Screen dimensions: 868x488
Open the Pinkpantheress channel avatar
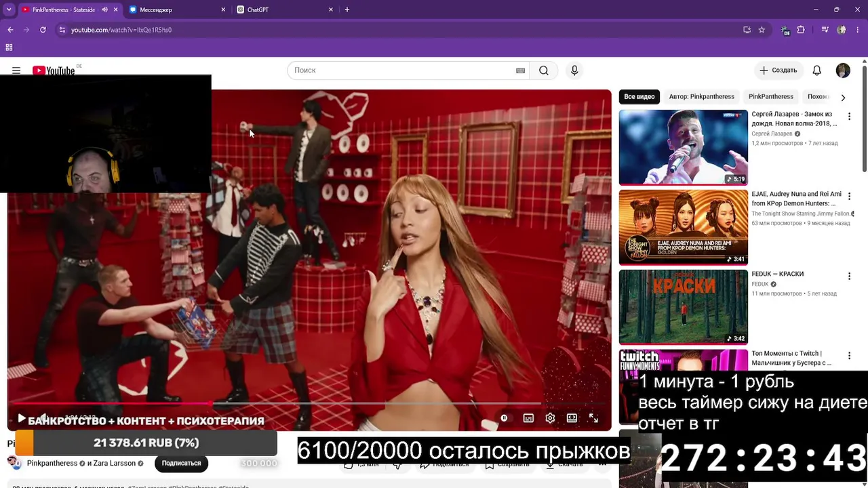click(x=14, y=464)
